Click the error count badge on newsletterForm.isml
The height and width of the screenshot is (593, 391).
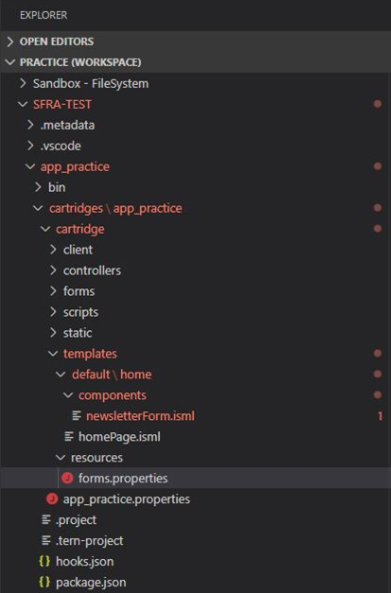click(x=380, y=416)
